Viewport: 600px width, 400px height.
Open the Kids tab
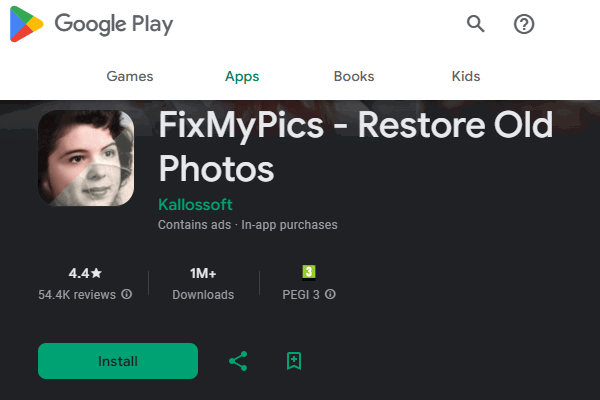465,76
